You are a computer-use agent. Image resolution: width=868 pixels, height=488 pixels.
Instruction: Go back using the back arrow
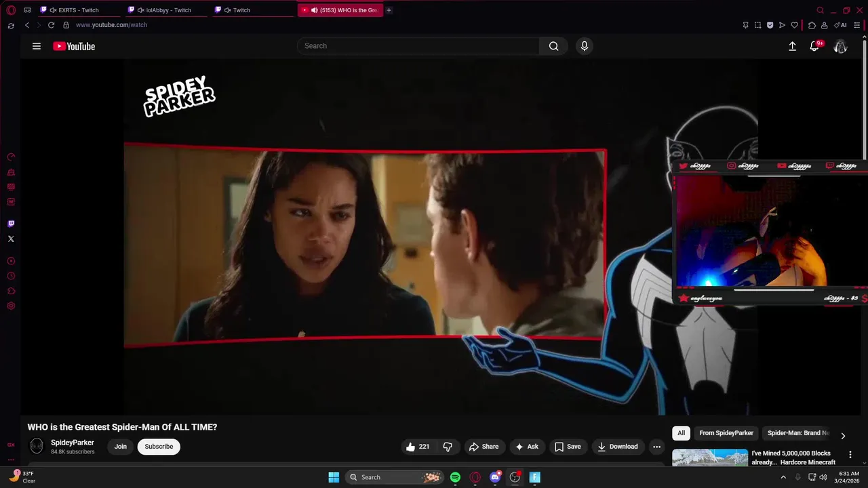(x=27, y=25)
